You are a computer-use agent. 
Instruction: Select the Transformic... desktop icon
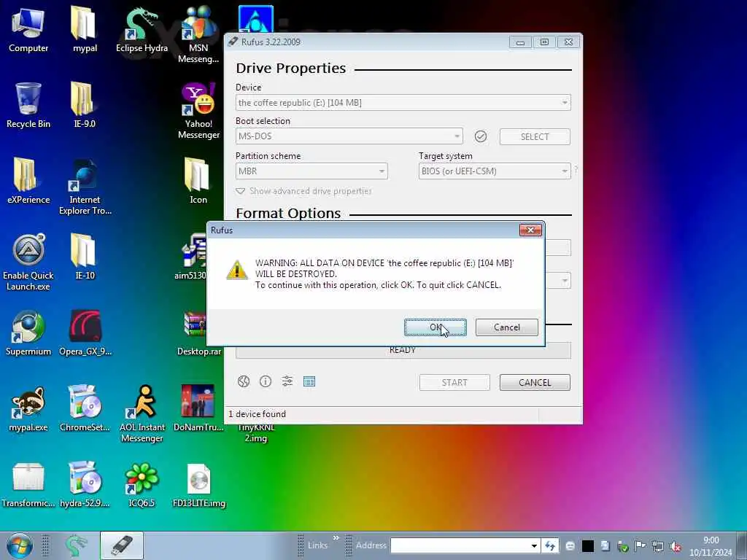click(28, 484)
